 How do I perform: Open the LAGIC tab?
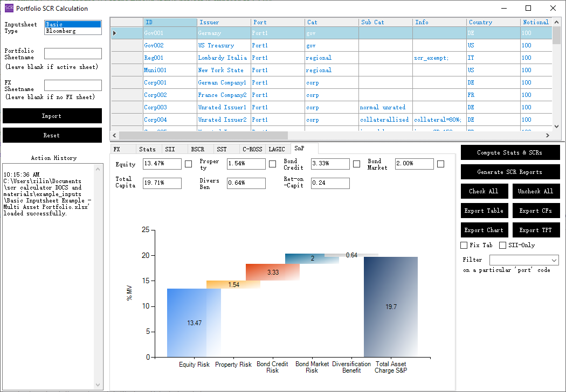277,149
